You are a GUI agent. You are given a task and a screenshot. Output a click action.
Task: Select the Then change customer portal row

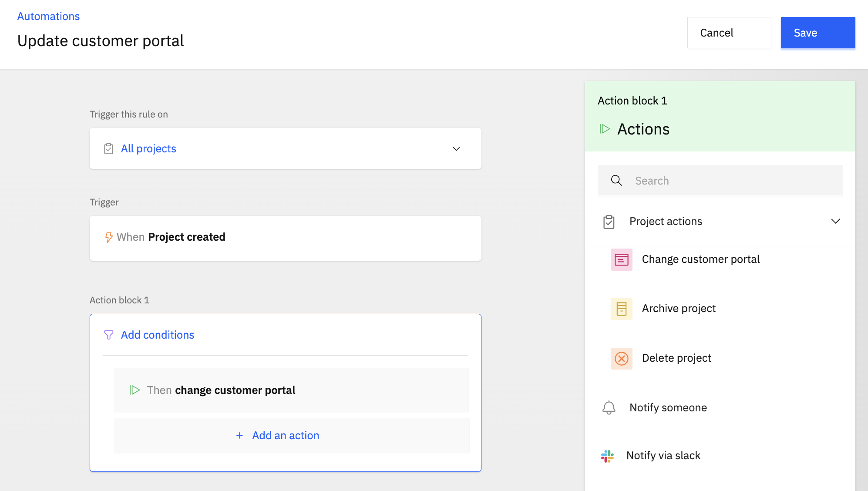(291, 390)
